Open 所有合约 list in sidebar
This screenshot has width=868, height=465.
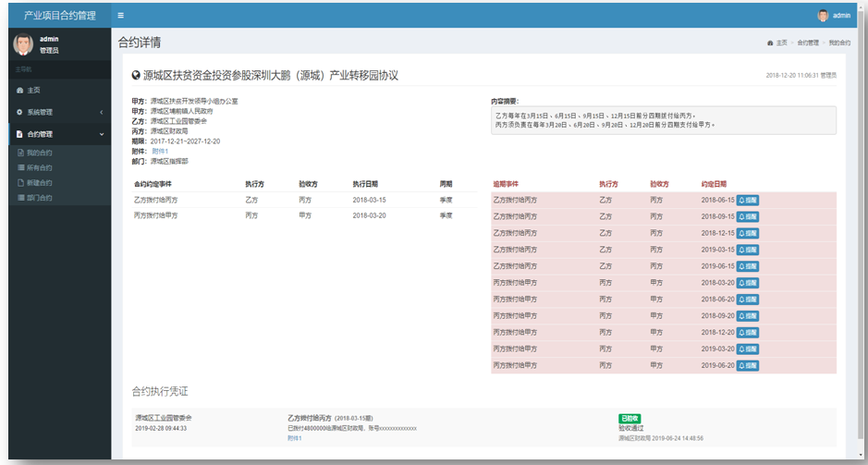[x=38, y=167]
